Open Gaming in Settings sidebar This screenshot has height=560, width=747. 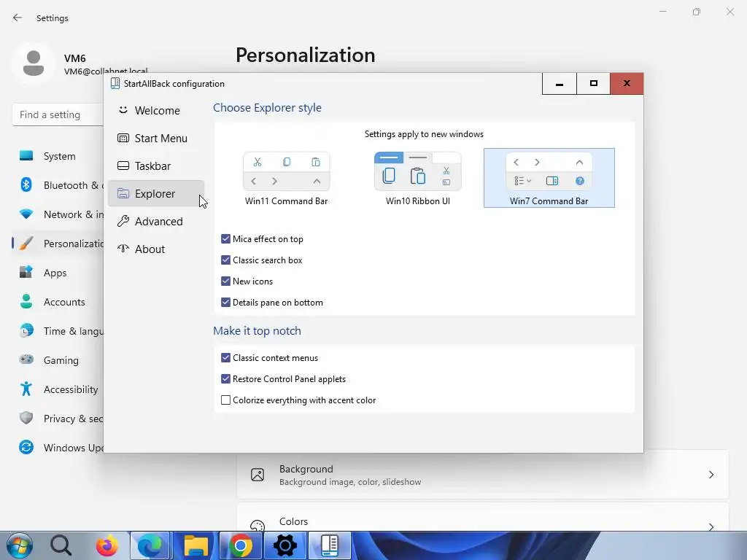click(x=58, y=360)
